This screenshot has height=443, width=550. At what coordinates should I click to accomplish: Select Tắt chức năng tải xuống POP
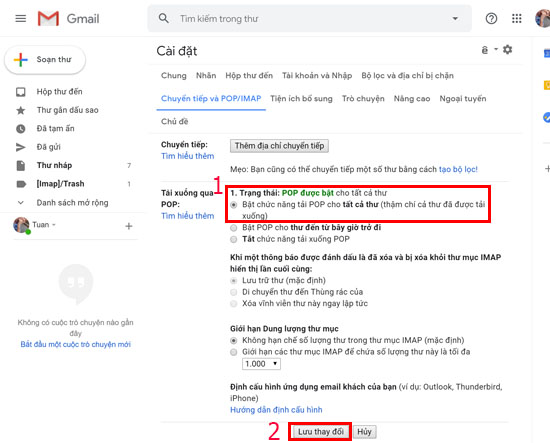click(x=234, y=240)
